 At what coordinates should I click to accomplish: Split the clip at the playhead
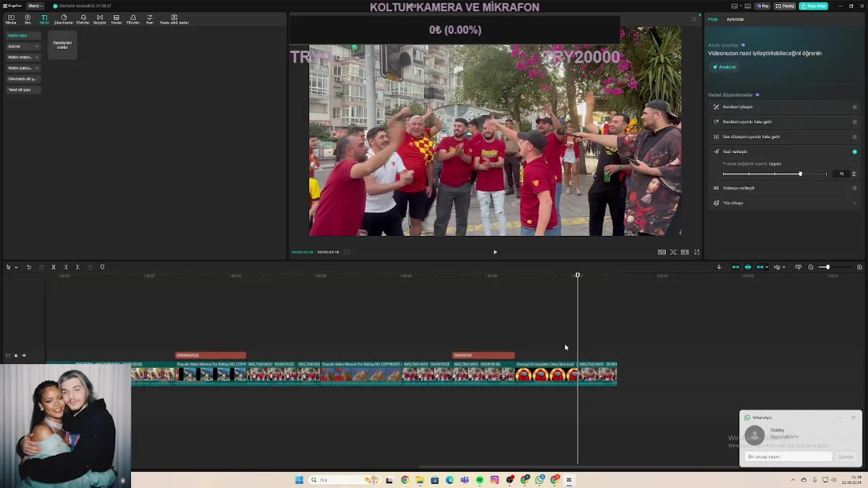[53, 267]
